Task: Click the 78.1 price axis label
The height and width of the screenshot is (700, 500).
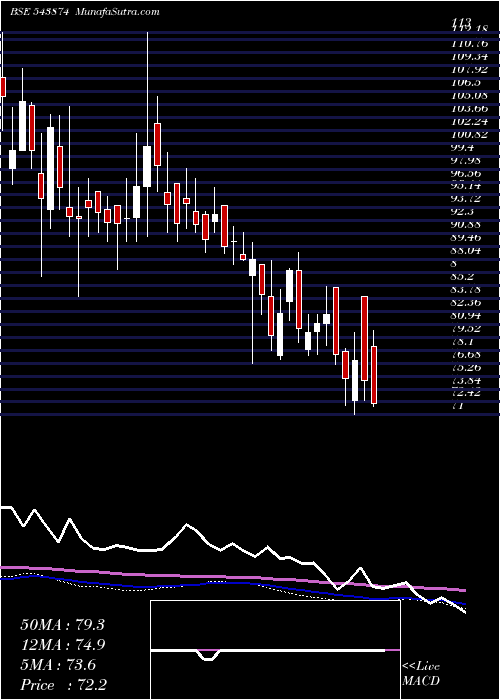Action: [462, 342]
